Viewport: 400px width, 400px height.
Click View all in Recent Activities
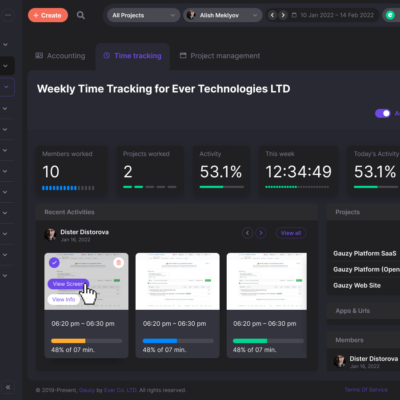point(291,233)
